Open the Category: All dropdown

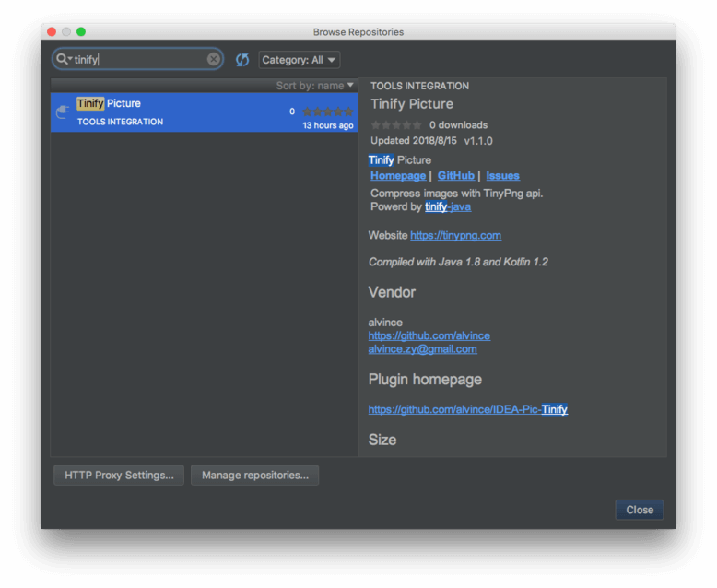[x=299, y=60]
